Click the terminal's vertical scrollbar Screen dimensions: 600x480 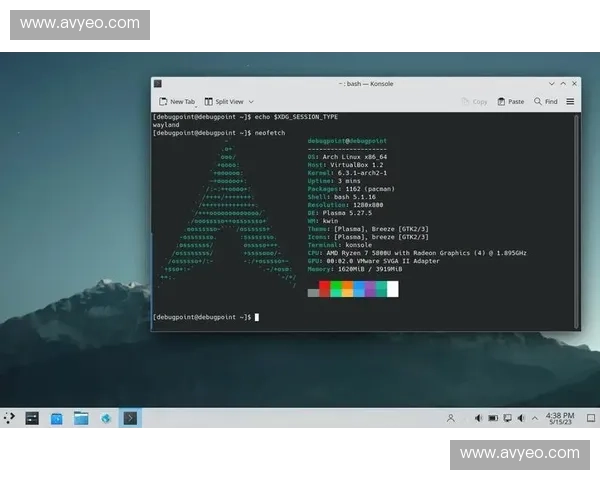pos(580,220)
